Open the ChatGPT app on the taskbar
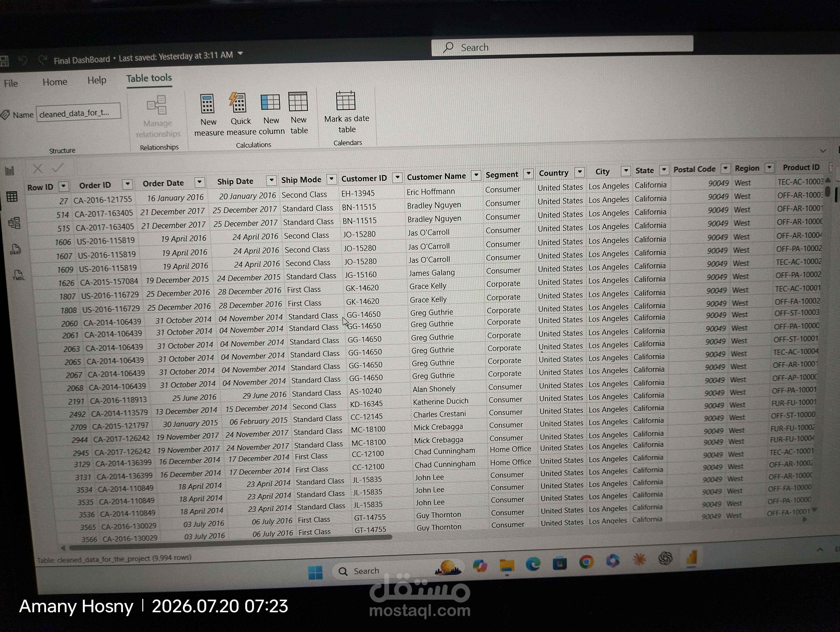840x632 pixels. (665, 558)
